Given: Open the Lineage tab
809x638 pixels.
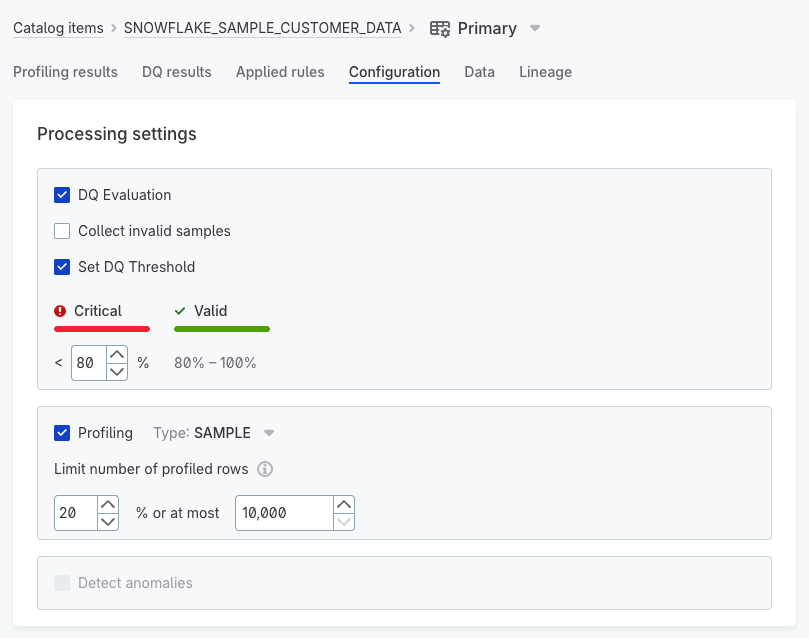Looking at the screenshot, I should click(x=545, y=72).
